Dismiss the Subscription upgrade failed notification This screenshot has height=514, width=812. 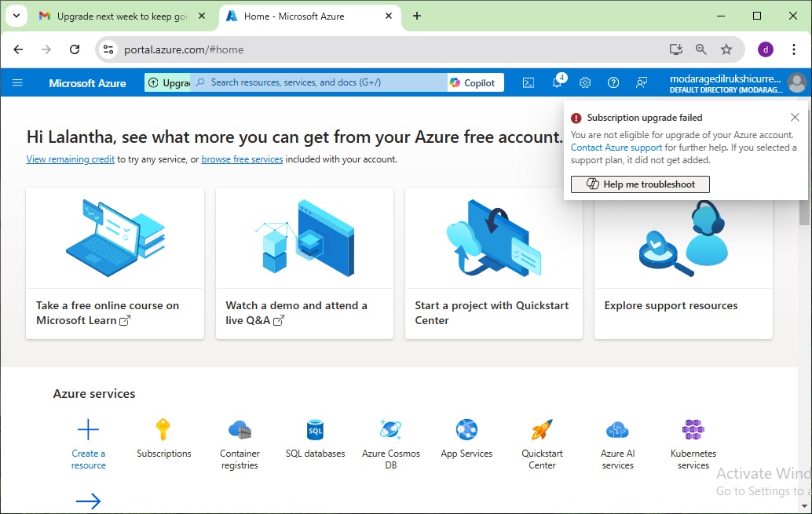click(x=795, y=118)
